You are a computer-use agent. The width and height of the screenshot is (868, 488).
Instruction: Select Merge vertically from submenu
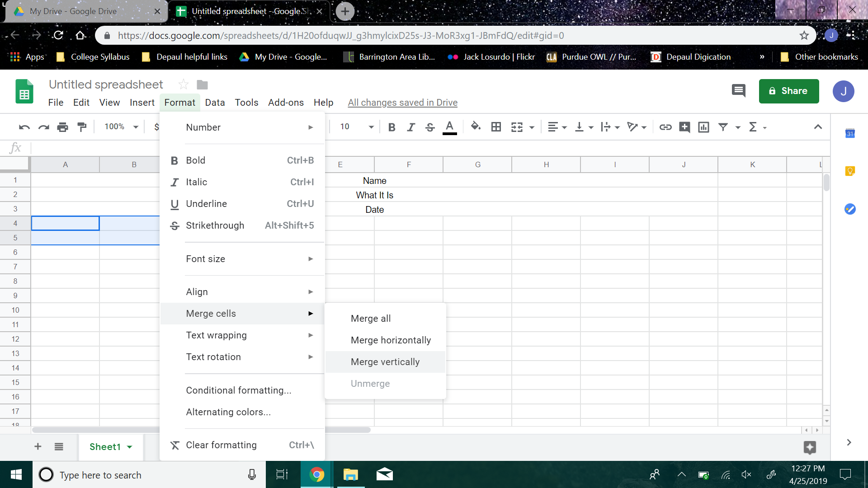point(385,361)
